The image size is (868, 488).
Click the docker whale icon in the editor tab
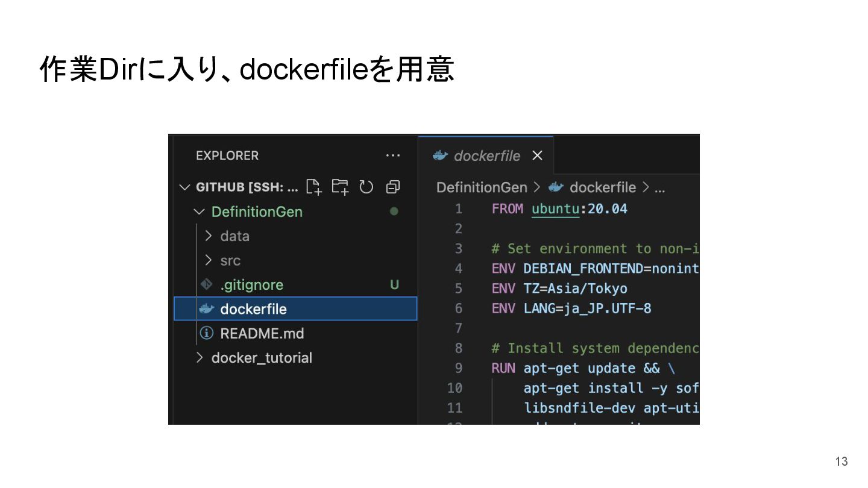pos(441,155)
